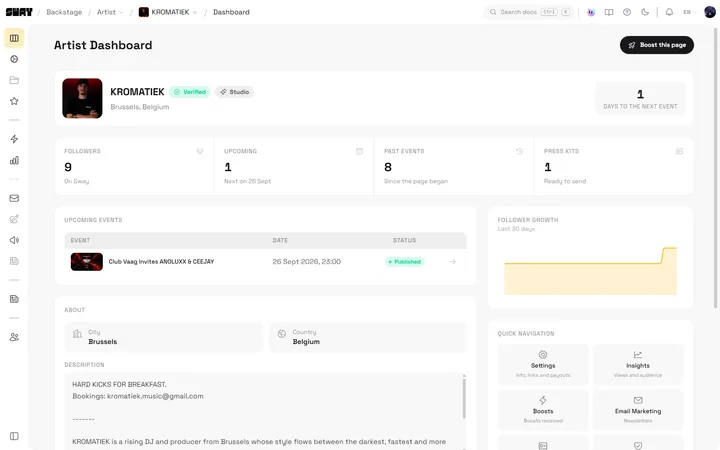Click the help question mark icon
This screenshot has height=450, width=720.
point(627,12)
